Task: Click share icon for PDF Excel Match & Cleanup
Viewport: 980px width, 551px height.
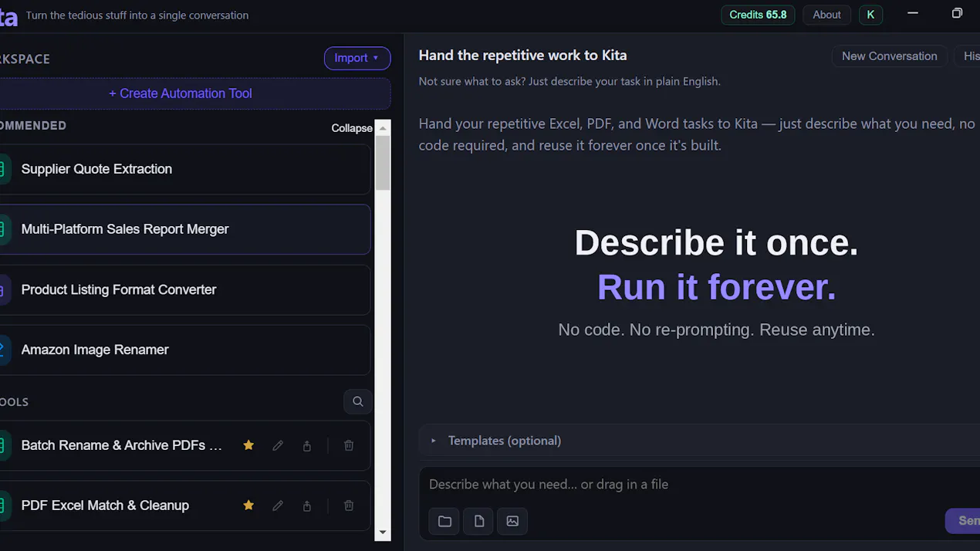Action: [307, 505]
